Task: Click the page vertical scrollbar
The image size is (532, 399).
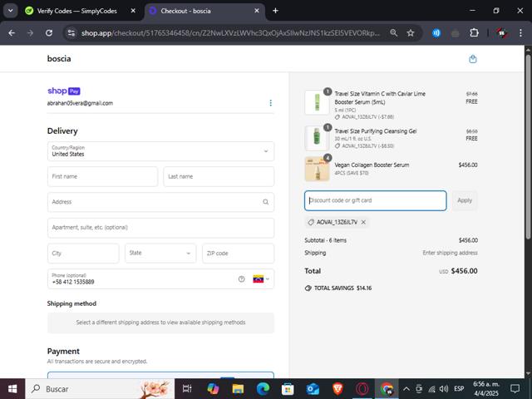Action: [x=528, y=146]
